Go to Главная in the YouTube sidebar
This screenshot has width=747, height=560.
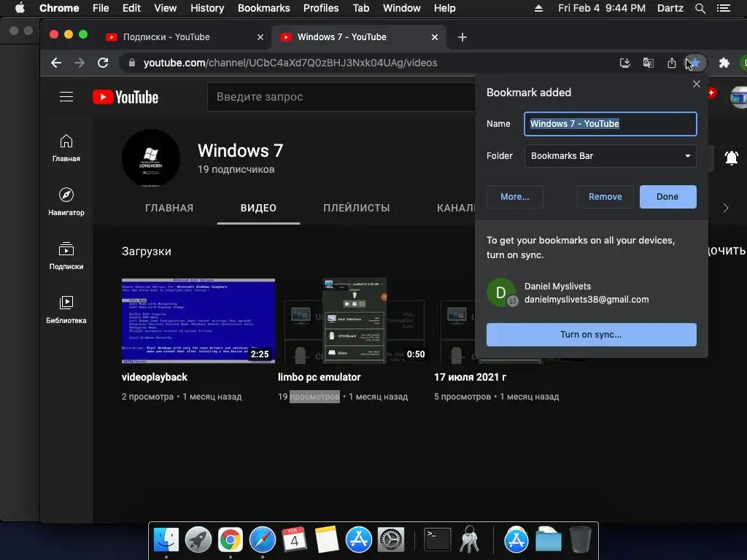(x=66, y=148)
